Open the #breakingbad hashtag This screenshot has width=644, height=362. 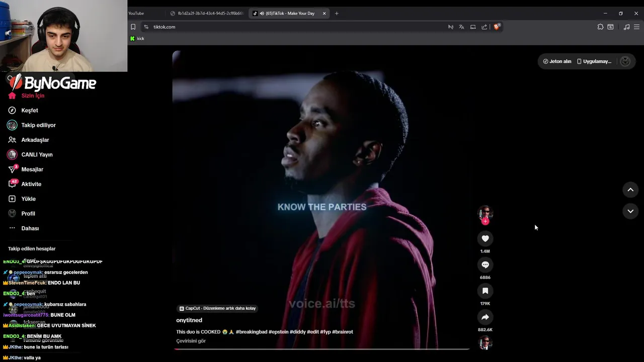(251, 332)
